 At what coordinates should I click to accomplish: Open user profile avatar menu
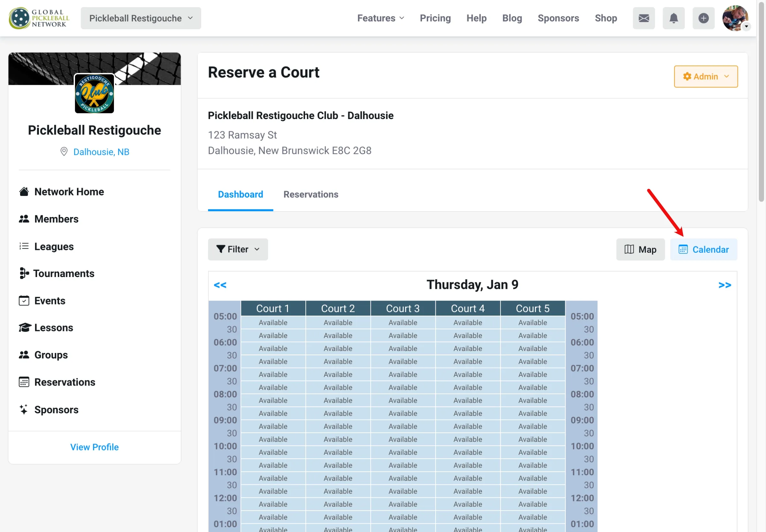[x=735, y=18]
